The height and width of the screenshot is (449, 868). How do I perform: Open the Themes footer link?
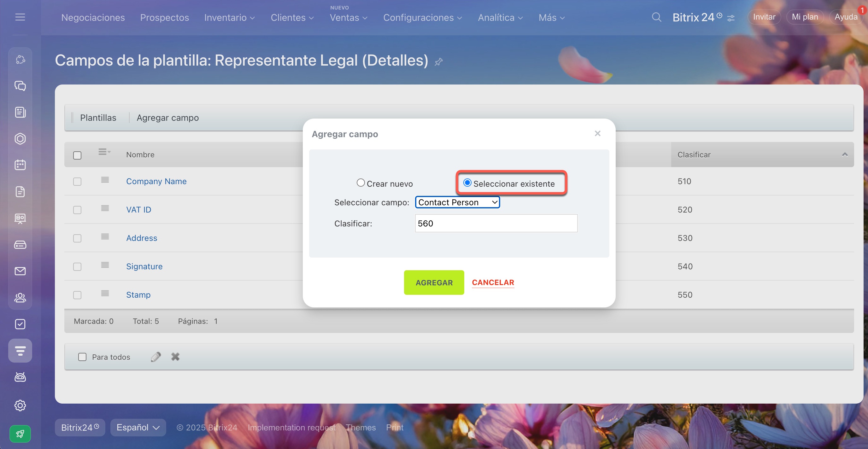pyautogui.click(x=361, y=428)
